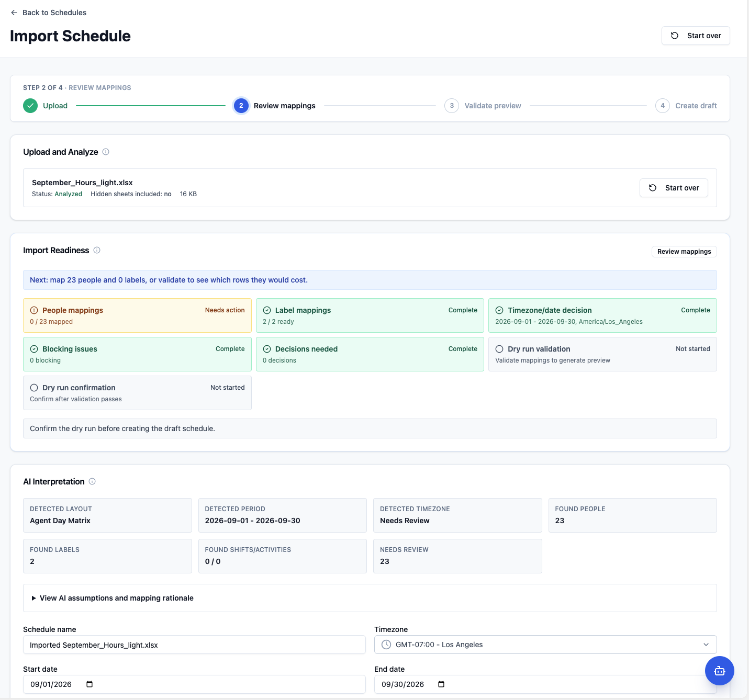Select the Validate preview step label
Screen dimensions: 749x700
(x=493, y=106)
